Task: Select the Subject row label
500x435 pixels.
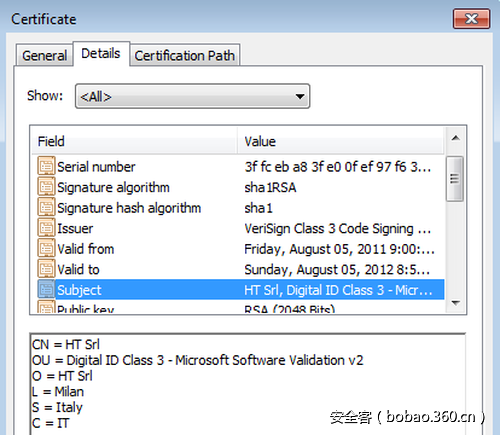Action: click(79, 290)
